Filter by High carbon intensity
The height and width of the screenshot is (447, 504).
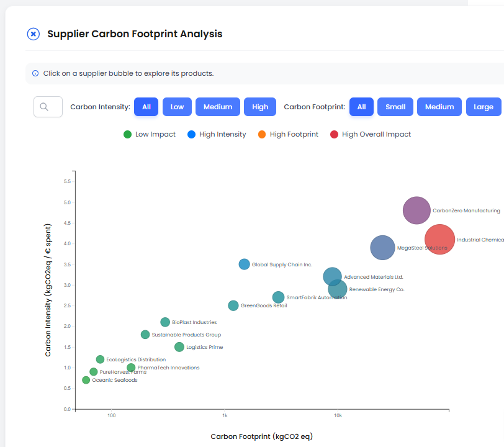point(260,107)
